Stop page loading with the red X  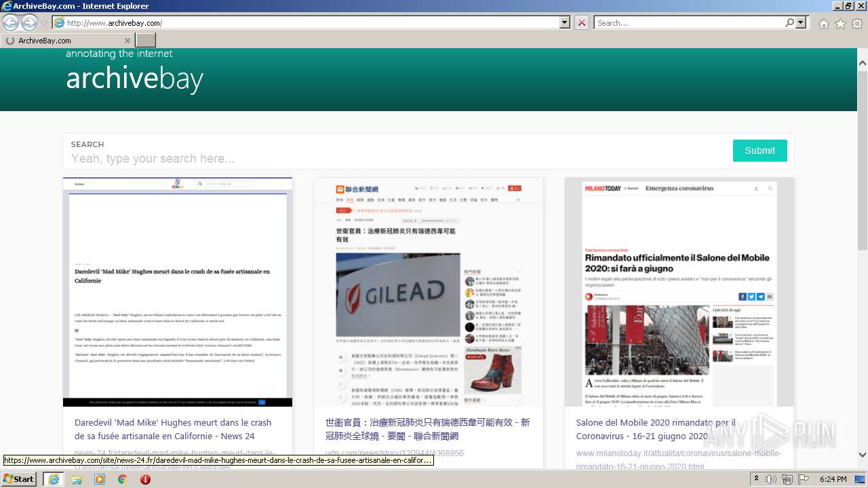click(x=582, y=23)
